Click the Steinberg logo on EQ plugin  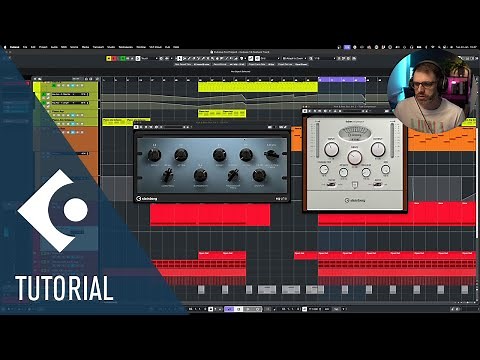coord(147,199)
